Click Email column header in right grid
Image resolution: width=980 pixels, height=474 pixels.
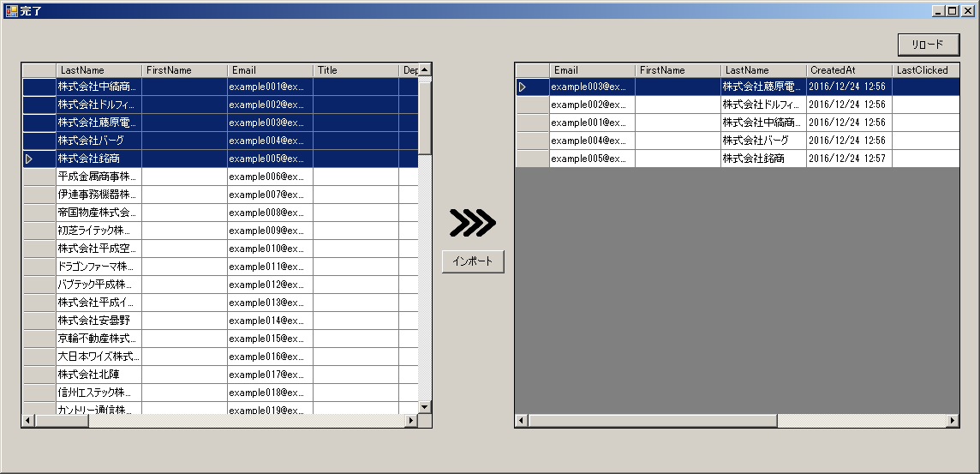point(593,70)
